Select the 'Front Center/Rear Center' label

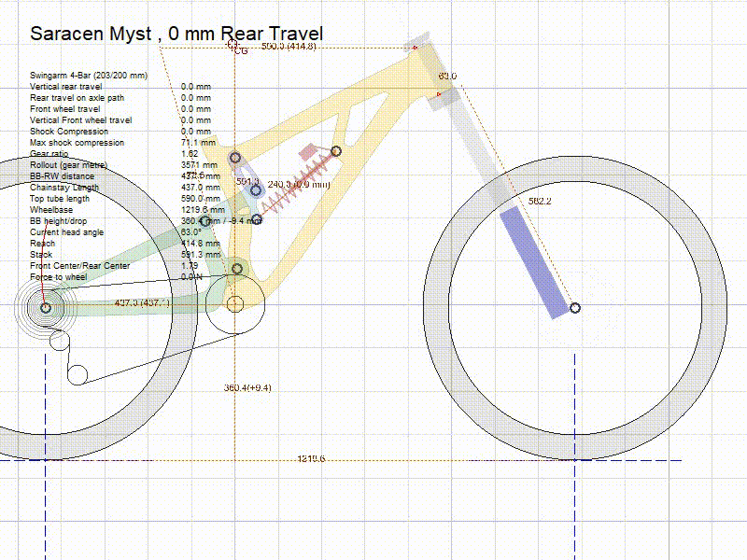(79, 266)
